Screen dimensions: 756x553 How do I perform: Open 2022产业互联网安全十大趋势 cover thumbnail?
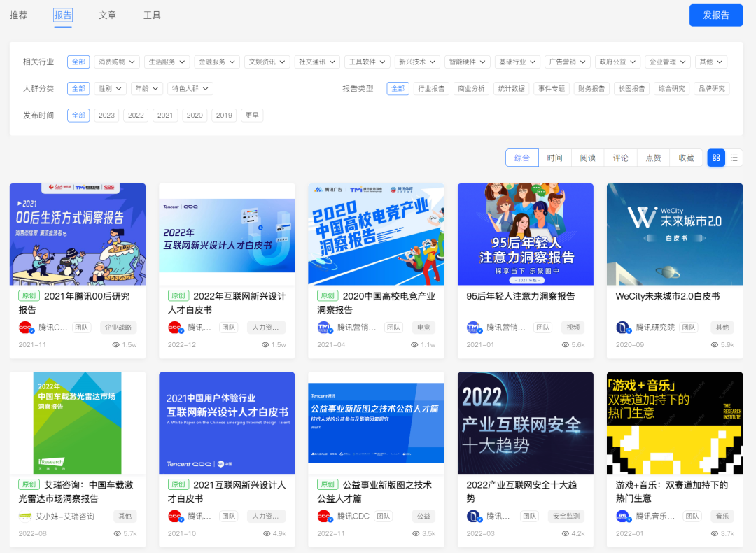[x=526, y=423]
